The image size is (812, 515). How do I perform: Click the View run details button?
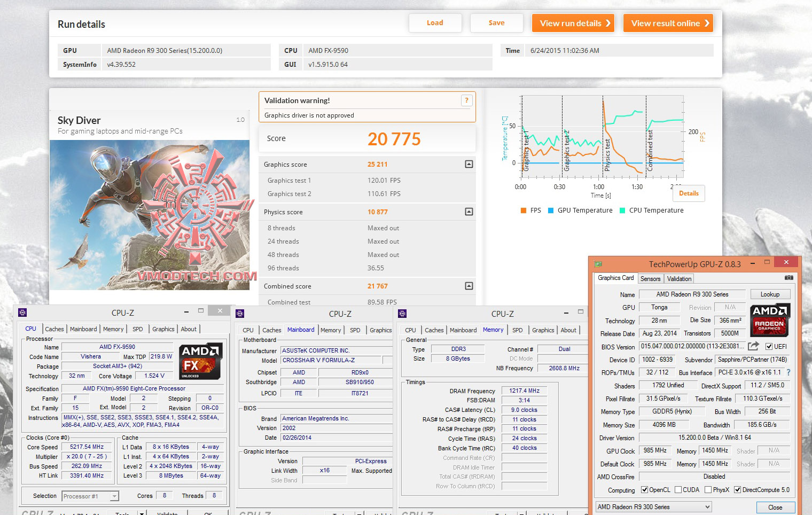click(573, 23)
